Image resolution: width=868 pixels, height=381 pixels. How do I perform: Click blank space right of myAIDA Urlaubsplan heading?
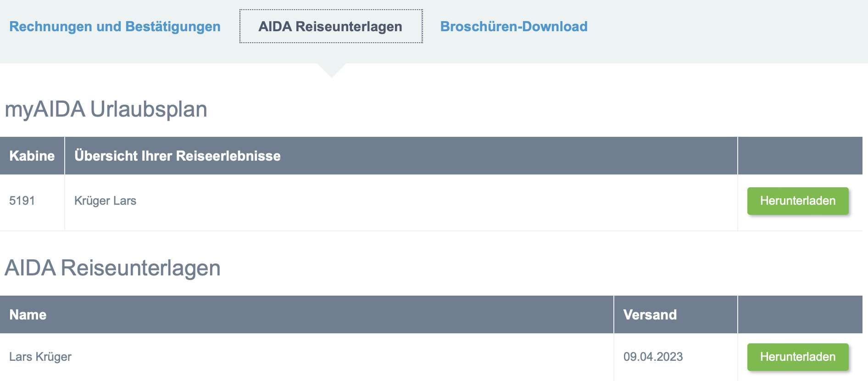(505, 109)
